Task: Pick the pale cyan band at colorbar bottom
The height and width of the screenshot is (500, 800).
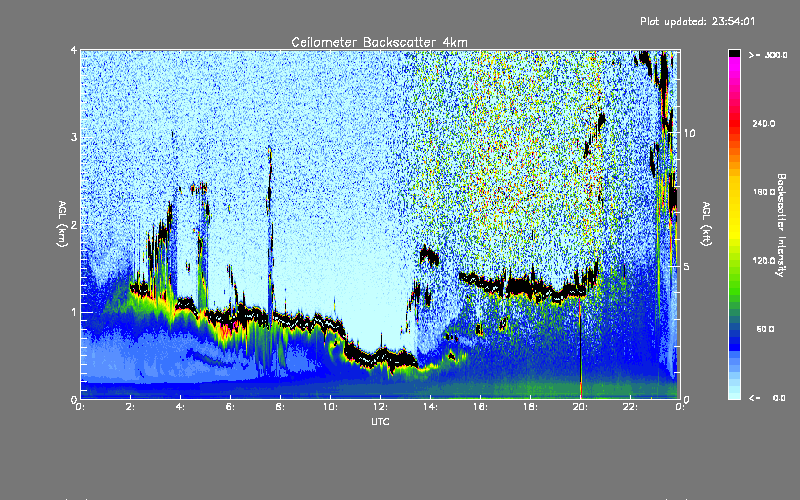Action: 734,394
